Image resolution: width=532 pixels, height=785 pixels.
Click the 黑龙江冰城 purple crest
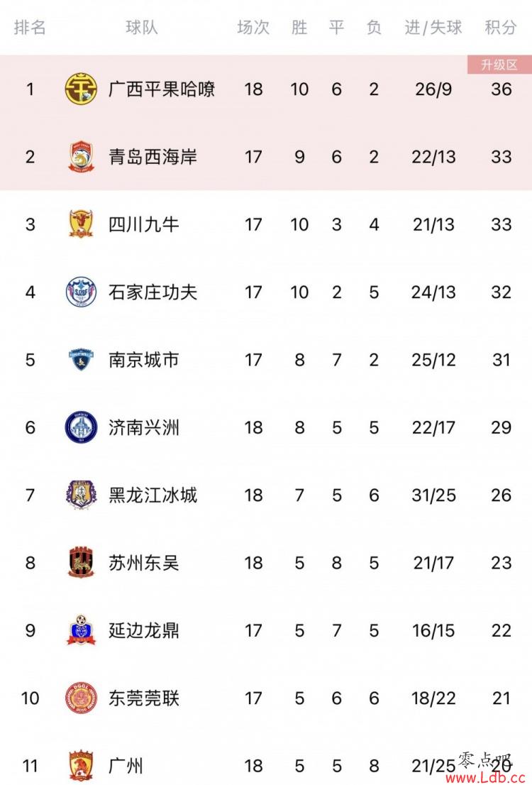tap(81, 495)
